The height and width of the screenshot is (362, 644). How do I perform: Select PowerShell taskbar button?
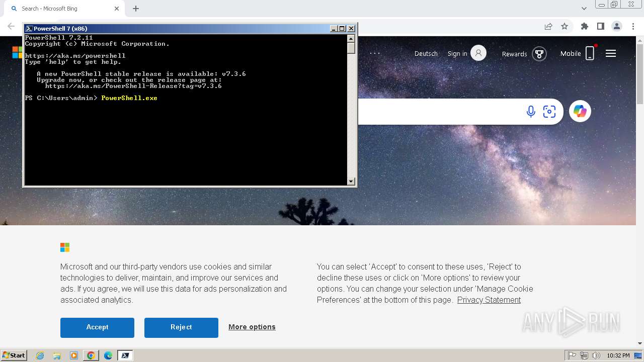pyautogui.click(x=125, y=355)
